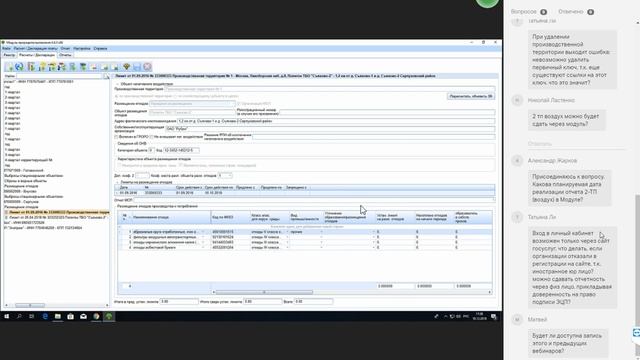The width and height of the screenshot is (640, 360).
Task: Open Chrome from the taskbar
Action: (x=96, y=316)
